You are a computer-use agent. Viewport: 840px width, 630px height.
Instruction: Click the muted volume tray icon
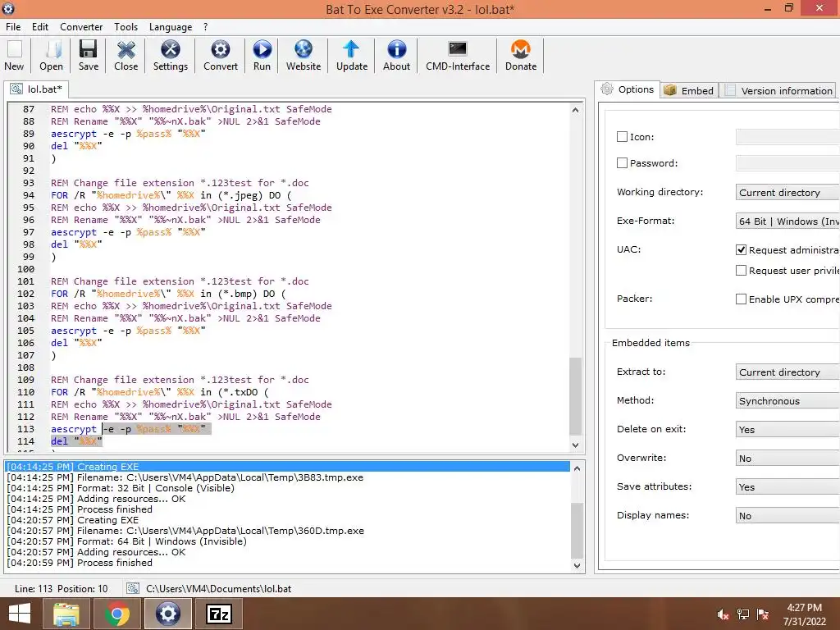724,614
